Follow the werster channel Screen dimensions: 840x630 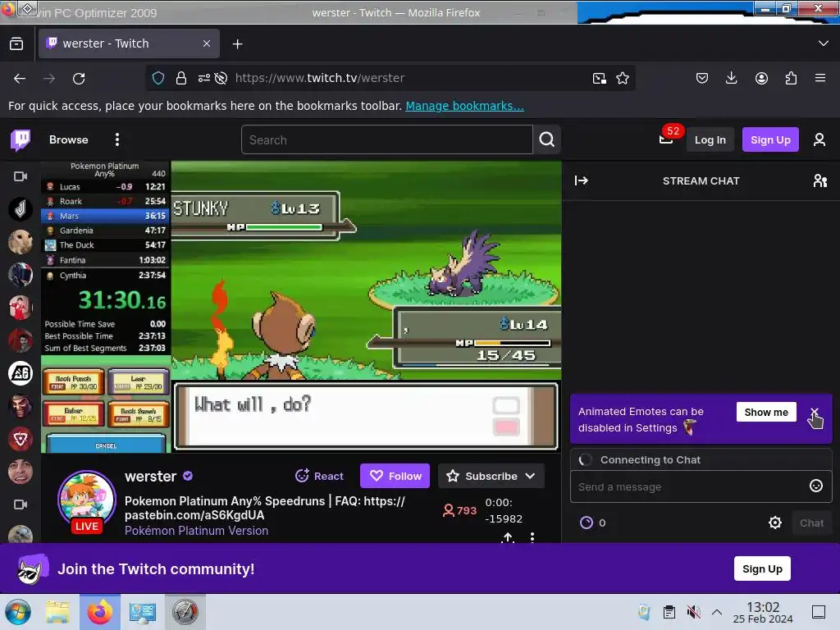(x=395, y=476)
